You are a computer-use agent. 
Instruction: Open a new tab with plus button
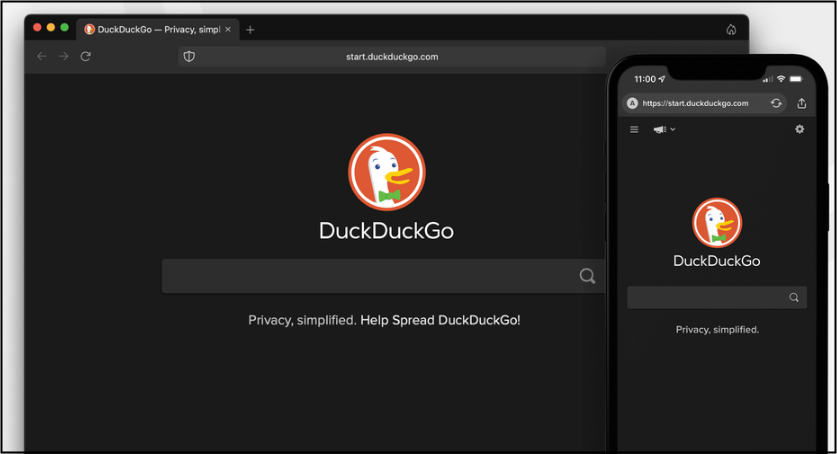(x=250, y=30)
